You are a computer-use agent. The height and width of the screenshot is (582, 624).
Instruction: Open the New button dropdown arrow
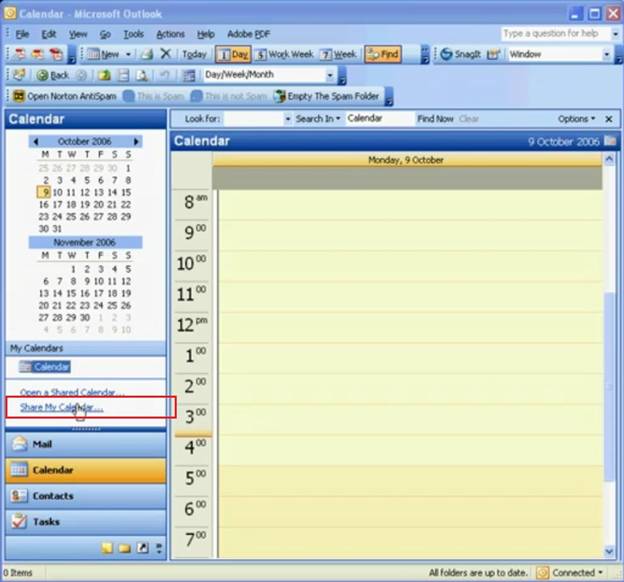[128, 54]
